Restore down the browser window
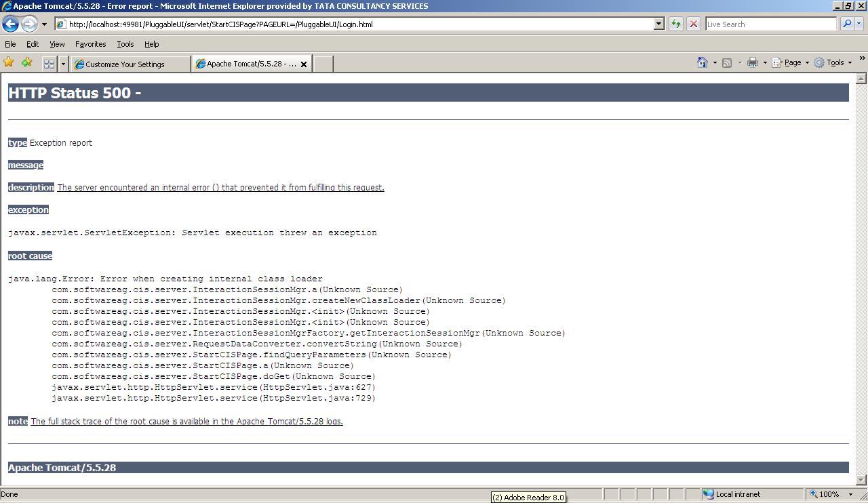Screen dimensions: 868x503 click(848, 6)
